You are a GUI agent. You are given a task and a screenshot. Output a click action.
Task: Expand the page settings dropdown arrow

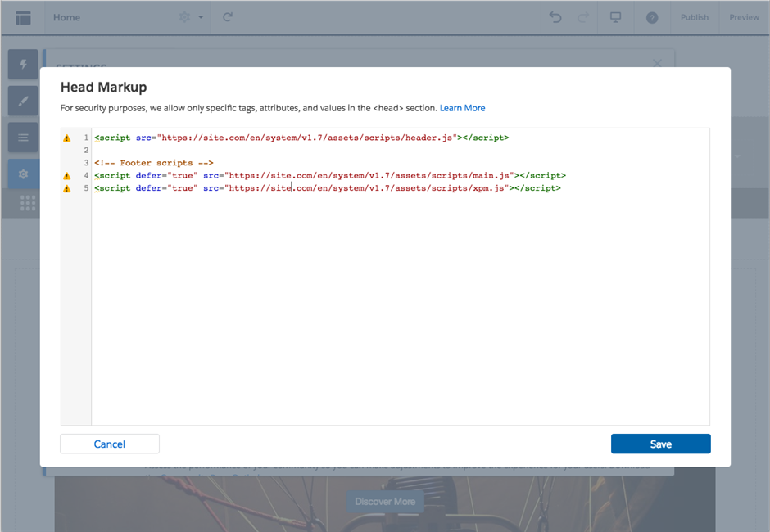pos(201,17)
